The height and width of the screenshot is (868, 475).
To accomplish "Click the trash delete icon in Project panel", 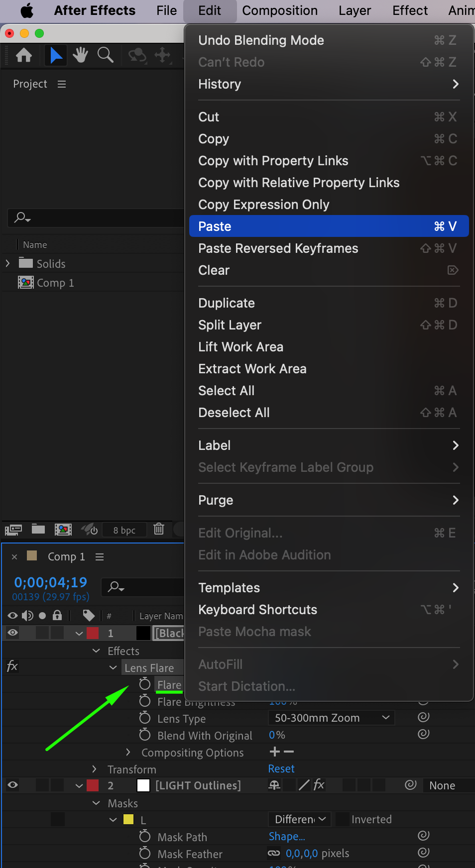I will (159, 529).
